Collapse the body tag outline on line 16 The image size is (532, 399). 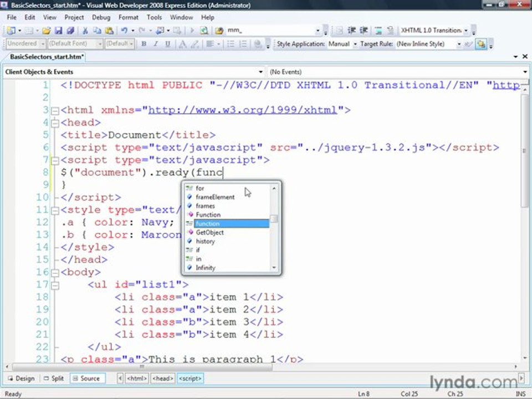point(55,273)
